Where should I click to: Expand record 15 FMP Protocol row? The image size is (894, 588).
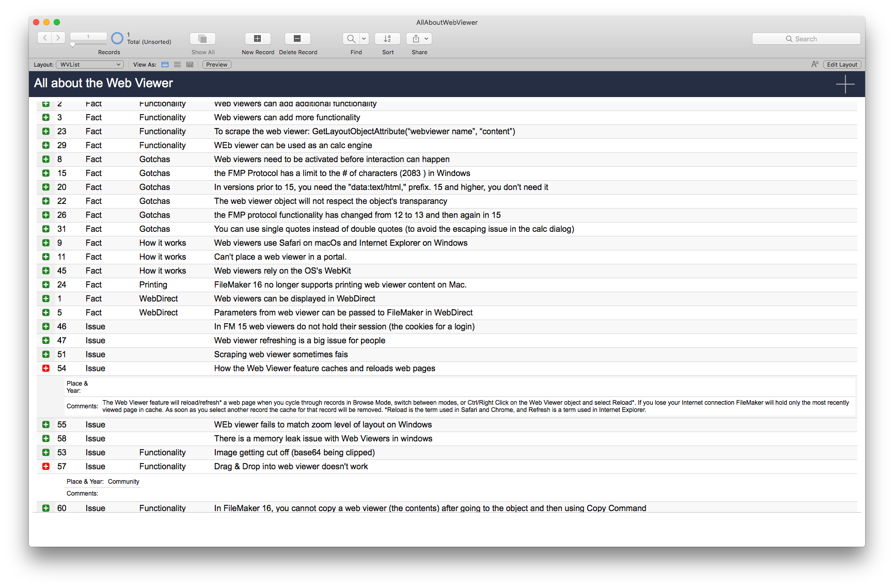point(46,173)
